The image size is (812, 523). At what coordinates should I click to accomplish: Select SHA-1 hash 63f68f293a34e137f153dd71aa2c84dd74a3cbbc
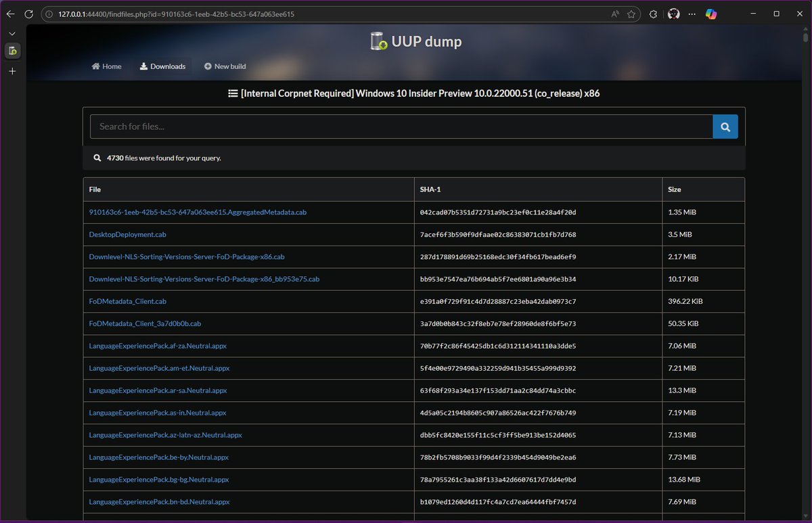(x=498, y=390)
